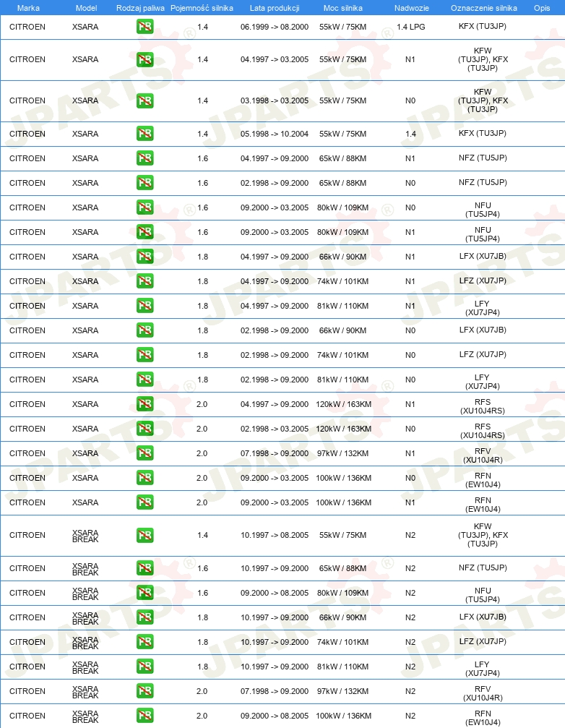The image size is (565, 728).
Task: Click "XSARA BREAK" in the 2.0 100kW row
Action: coord(85,717)
